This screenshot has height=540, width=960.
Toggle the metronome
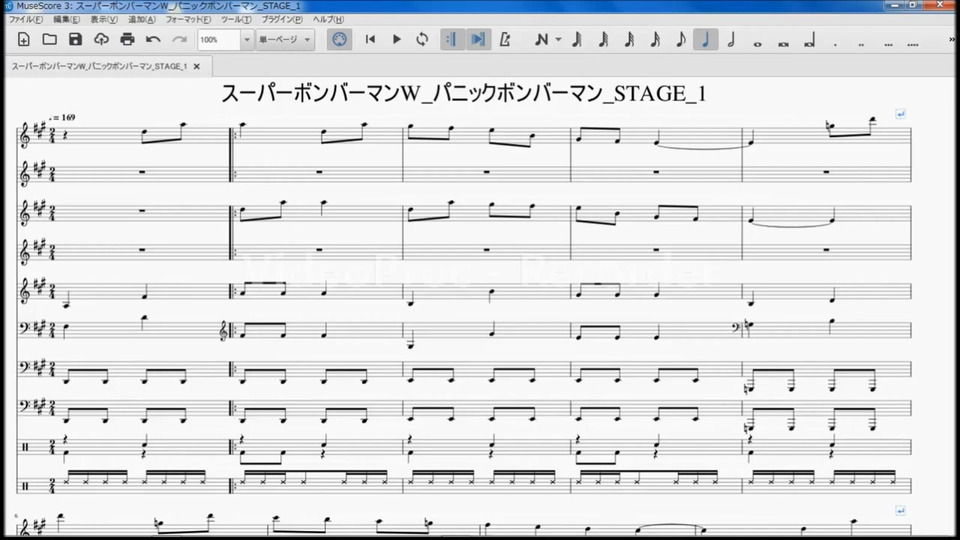tap(504, 40)
